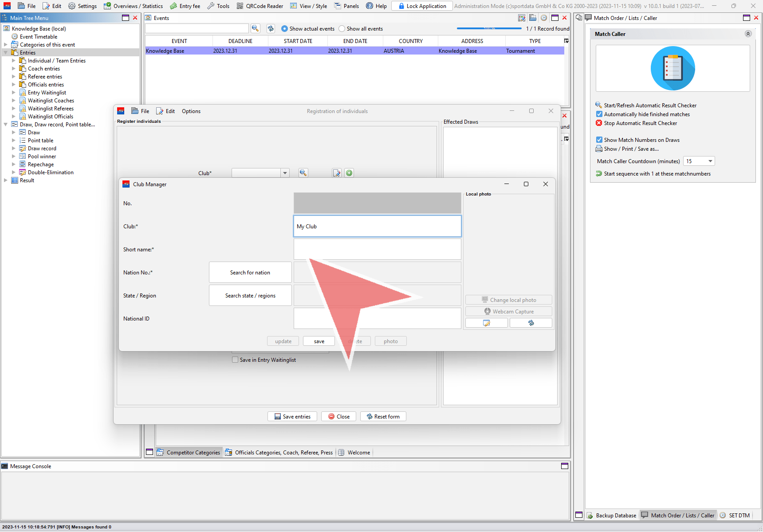Click the Short name input field
Image resolution: width=763 pixels, height=532 pixels.
[x=378, y=249]
